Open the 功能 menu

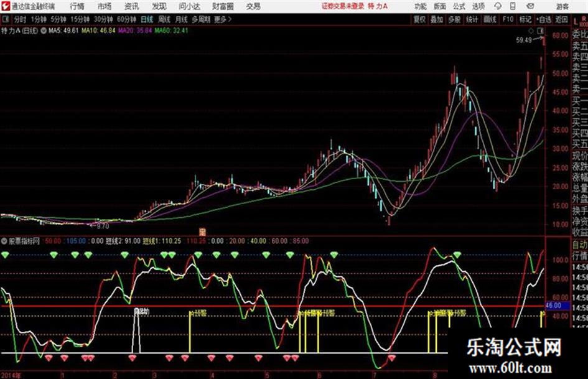[x=421, y=6]
